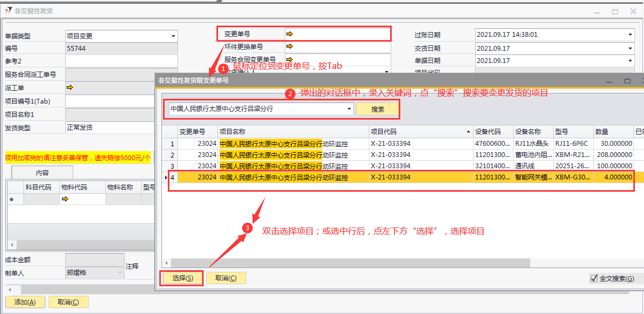Click the arrow icon in 服务合同变更单号 field
Viewport: 644px width, 314px height.
[x=290, y=59]
